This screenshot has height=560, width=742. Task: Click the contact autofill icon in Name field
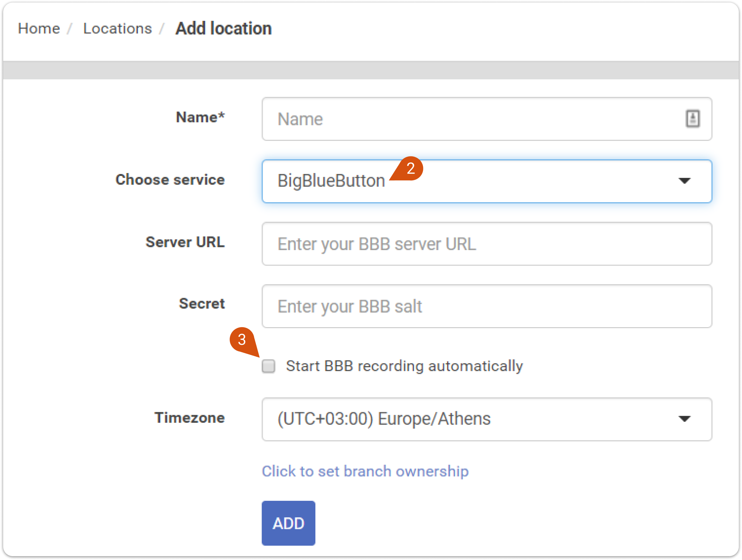692,118
